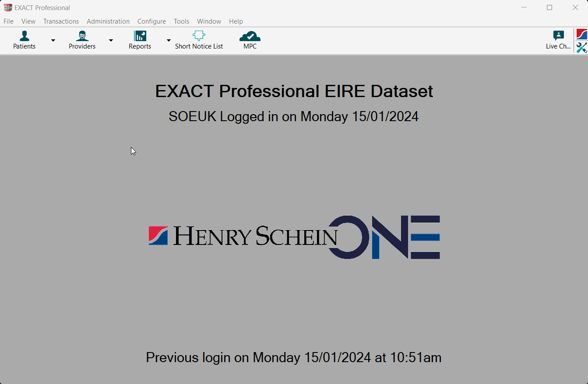Expand the Patients dropdown arrow
This screenshot has width=588, height=384.
pos(53,40)
